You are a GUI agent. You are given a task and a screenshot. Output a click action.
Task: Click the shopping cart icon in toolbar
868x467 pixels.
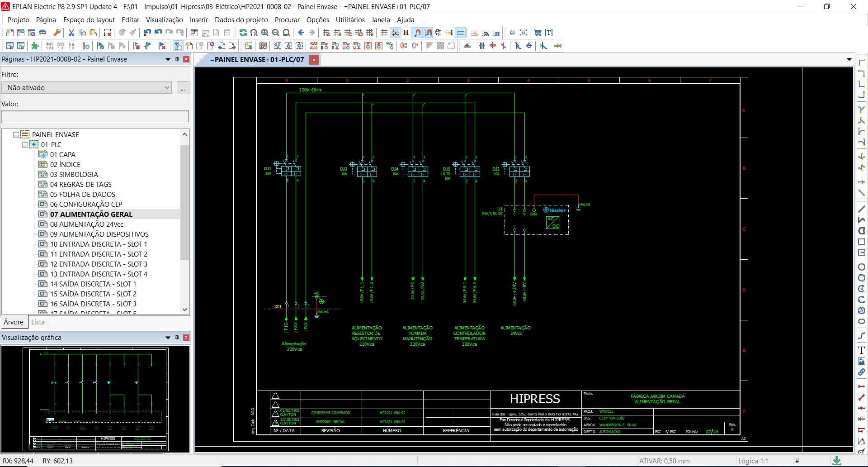tap(538, 33)
